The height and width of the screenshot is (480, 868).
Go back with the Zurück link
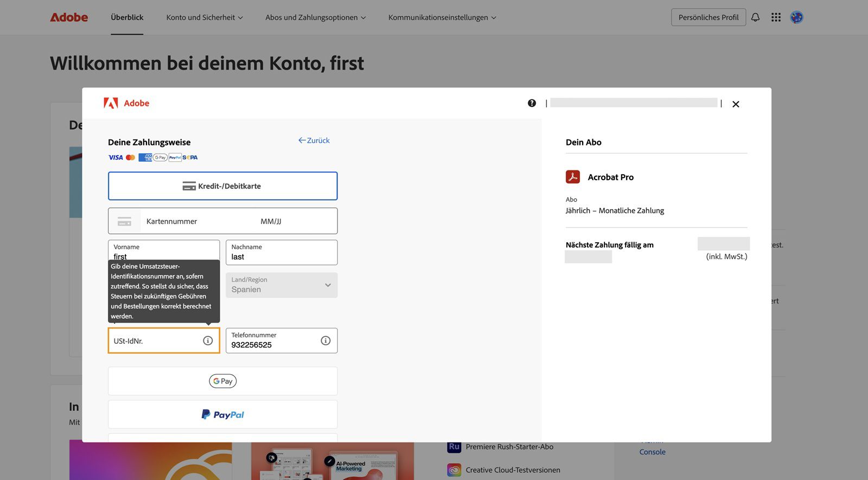click(314, 140)
